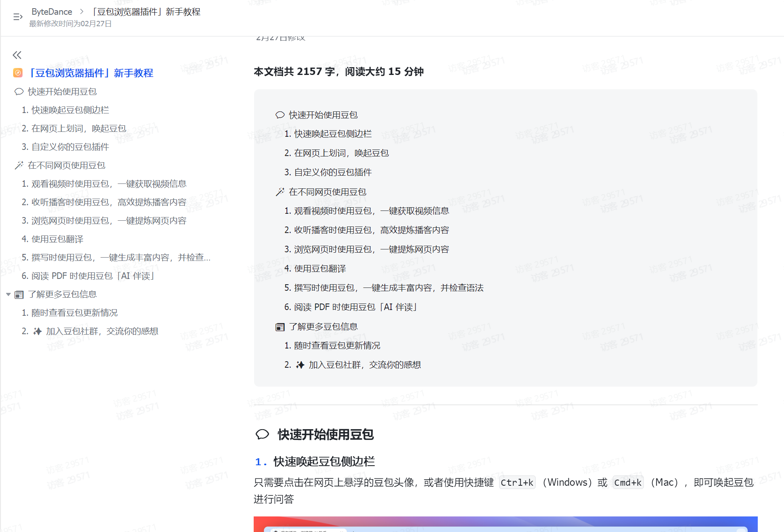Screen dimensions: 784x532
Task: Jump to 4. 使用豆包翻译 in contents box
Action: [x=315, y=269]
